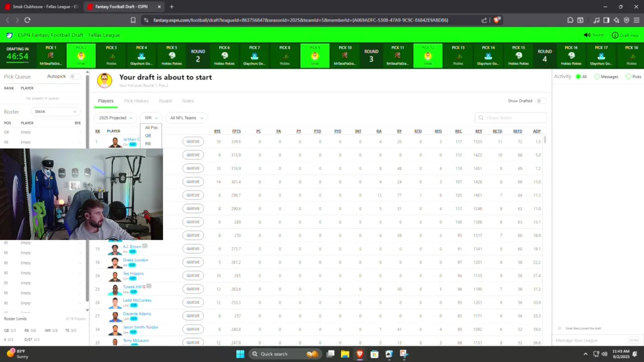Viewport: 644px width, 362px height.
Task: Open Microsoft Store from the taskbar
Action: click(x=374, y=354)
